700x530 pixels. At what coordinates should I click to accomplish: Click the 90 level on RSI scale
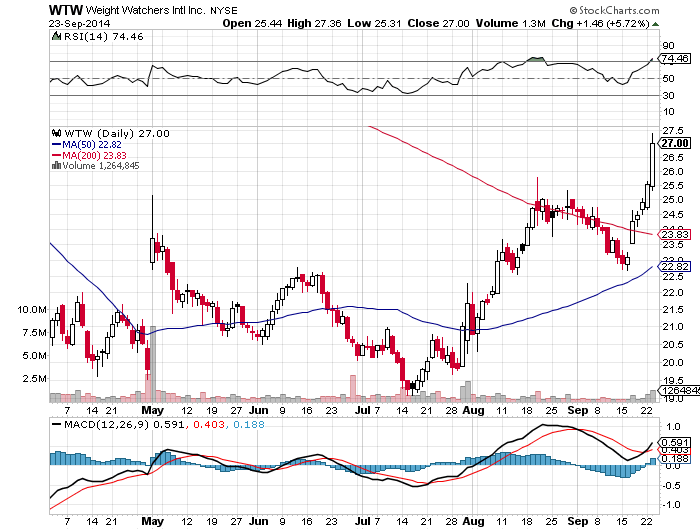(668, 45)
